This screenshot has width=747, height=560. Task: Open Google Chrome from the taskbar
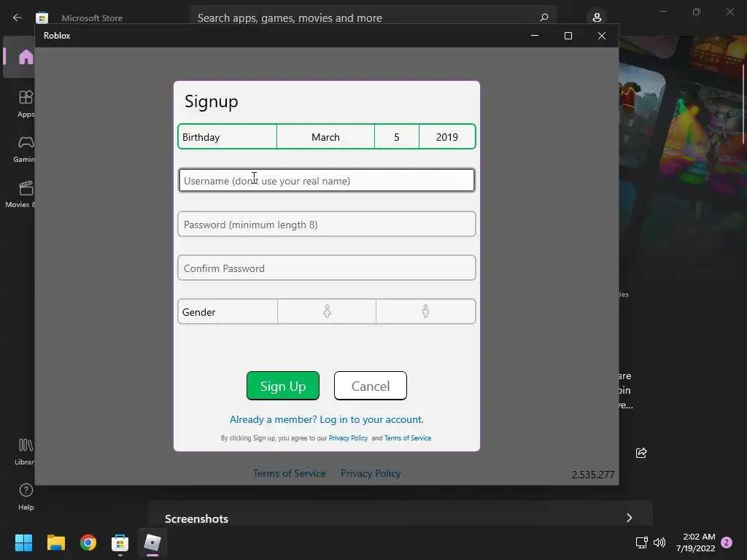click(88, 542)
